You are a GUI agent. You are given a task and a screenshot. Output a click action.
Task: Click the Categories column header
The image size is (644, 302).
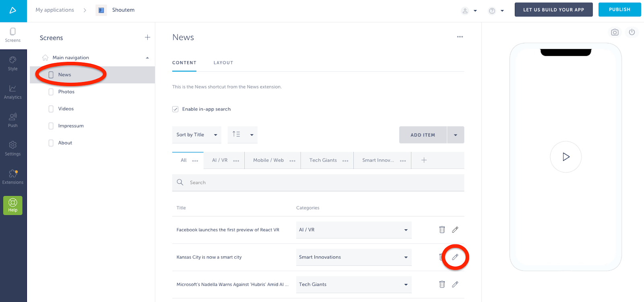[x=308, y=208]
